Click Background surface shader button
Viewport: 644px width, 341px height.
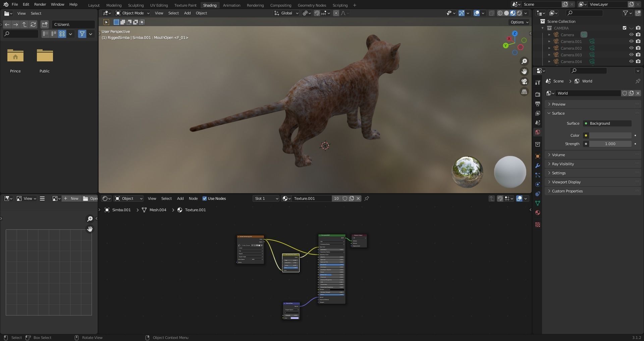[607, 123]
